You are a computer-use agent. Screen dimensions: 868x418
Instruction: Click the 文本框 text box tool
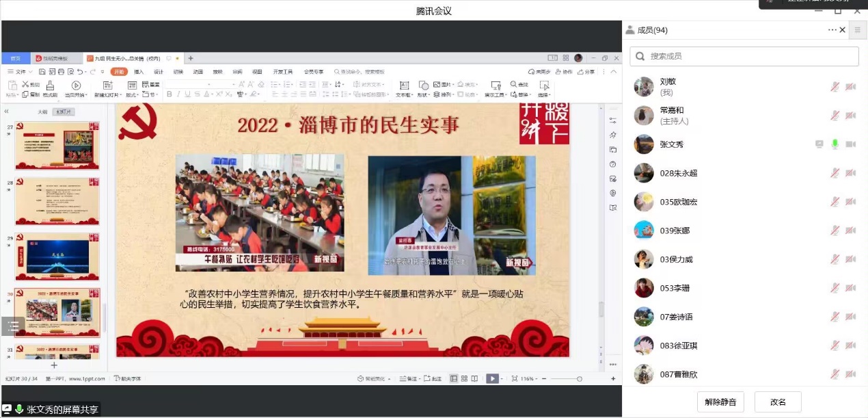(403, 89)
